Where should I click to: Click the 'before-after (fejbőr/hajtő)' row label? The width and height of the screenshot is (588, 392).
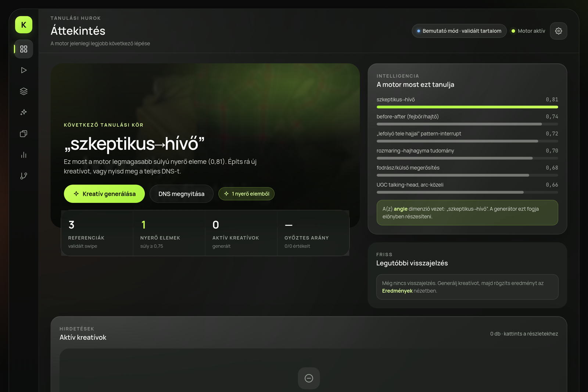[408, 116]
